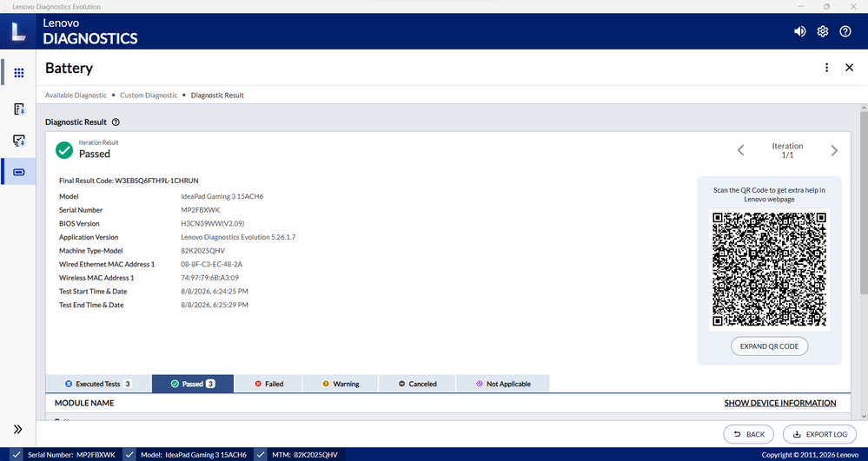This screenshot has width=868, height=461.
Task: Close the Battery panel
Action: pyautogui.click(x=849, y=68)
